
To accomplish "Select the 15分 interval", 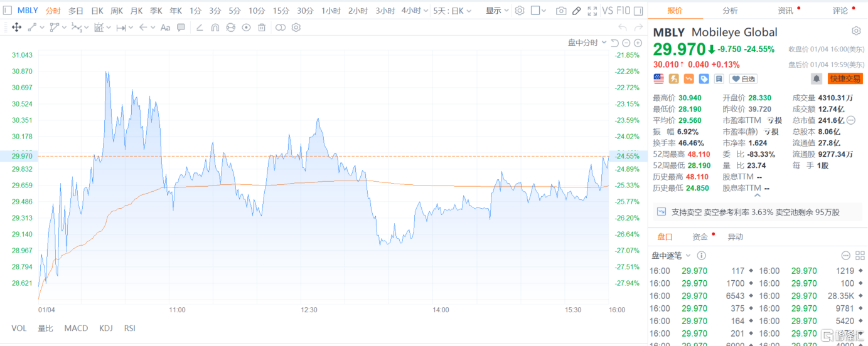I will pyautogui.click(x=281, y=11).
